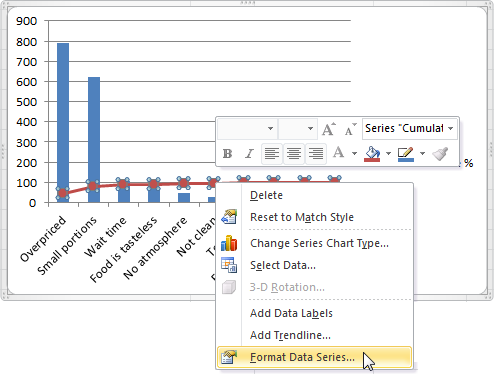Viewport: 494px width, 374px height.
Task: Apply center text alignment
Action: [x=294, y=154]
